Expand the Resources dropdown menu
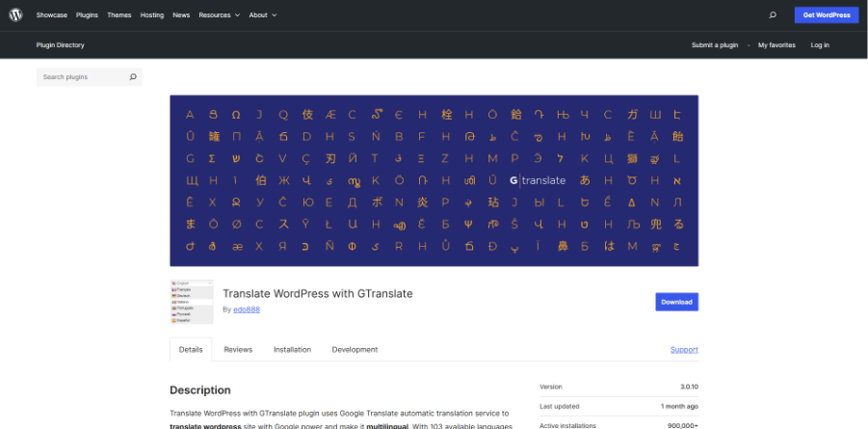Screen dimensions: 868x429 tap(220, 15)
